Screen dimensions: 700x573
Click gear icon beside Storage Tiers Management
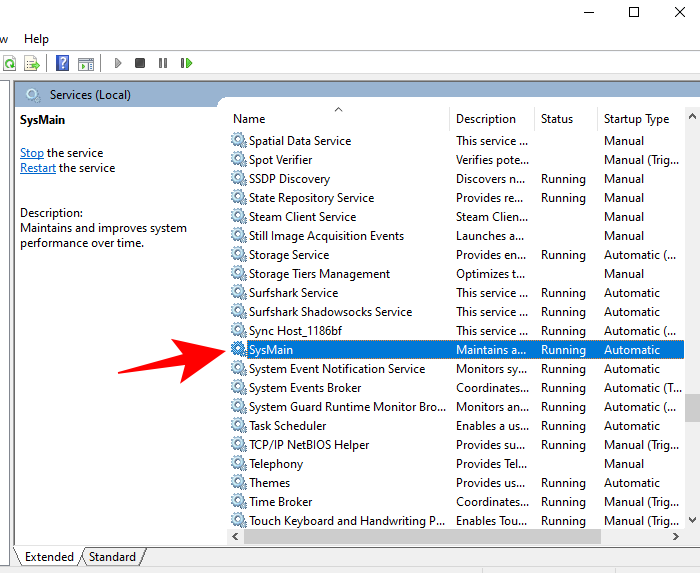coord(239,273)
